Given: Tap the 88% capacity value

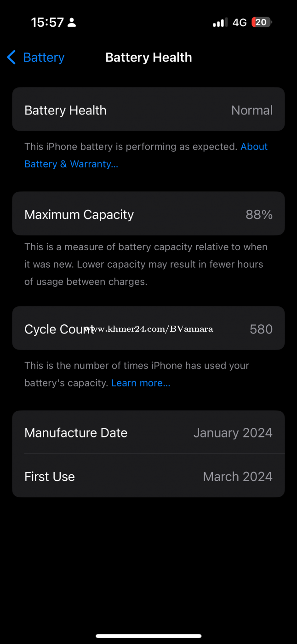Looking at the screenshot, I should 259,215.
